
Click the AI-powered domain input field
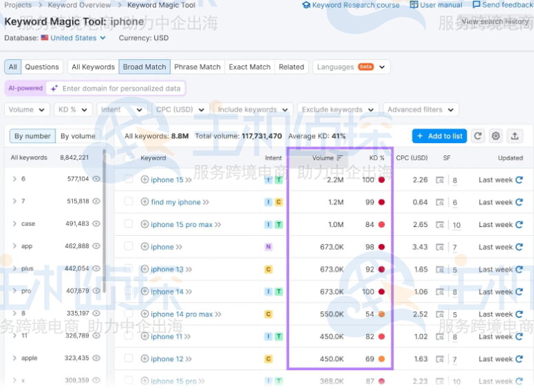tap(121, 88)
